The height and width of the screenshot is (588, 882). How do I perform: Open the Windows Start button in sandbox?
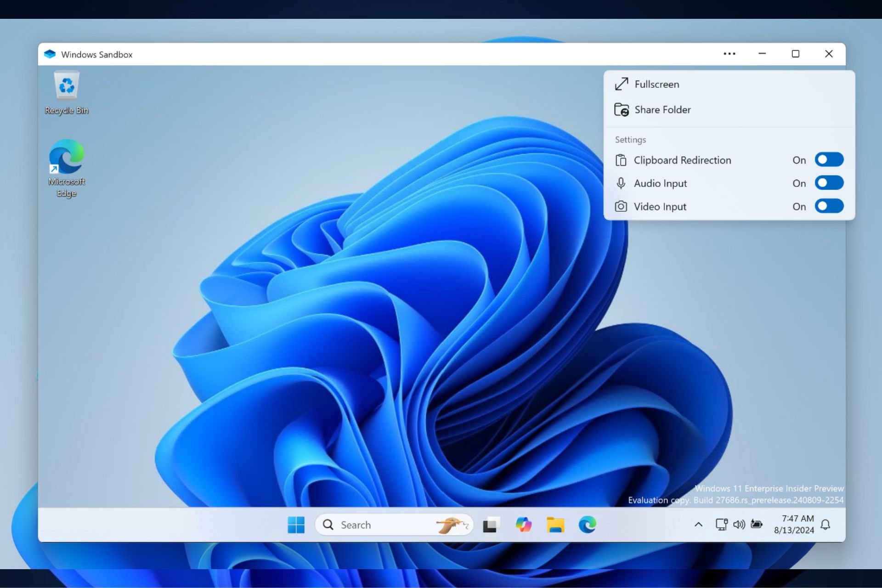tap(296, 525)
